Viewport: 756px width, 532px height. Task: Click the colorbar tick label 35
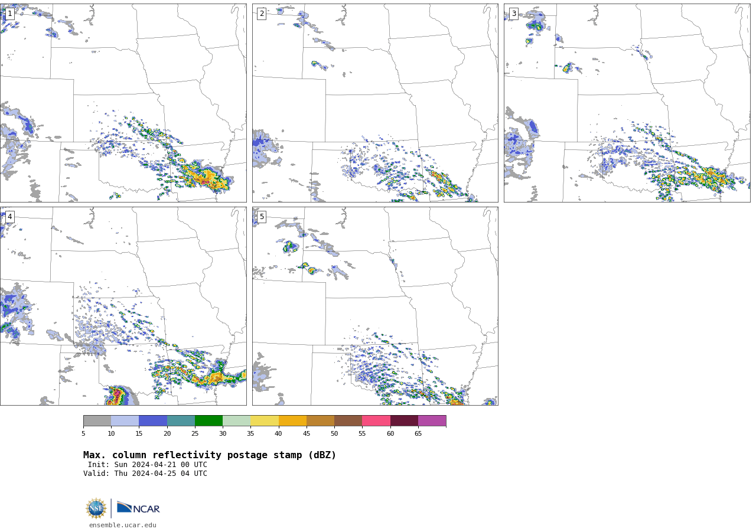click(x=250, y=434)
